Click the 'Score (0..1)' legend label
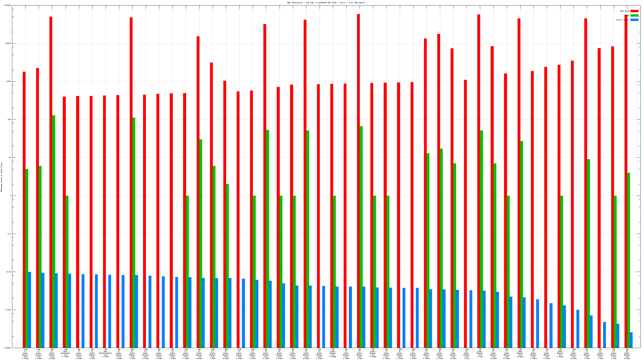The image size is (644, 362). 622,20
